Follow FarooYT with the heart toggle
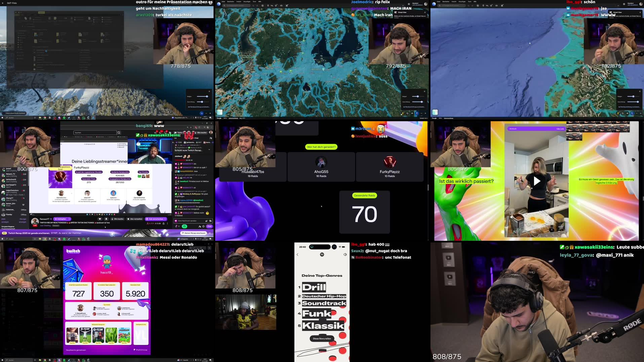This screenshot has width=644, height=362. [x=100, y=219]
